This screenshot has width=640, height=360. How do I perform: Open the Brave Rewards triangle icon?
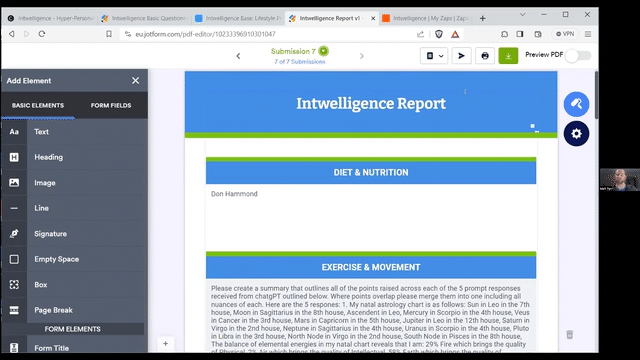[455, 34]
